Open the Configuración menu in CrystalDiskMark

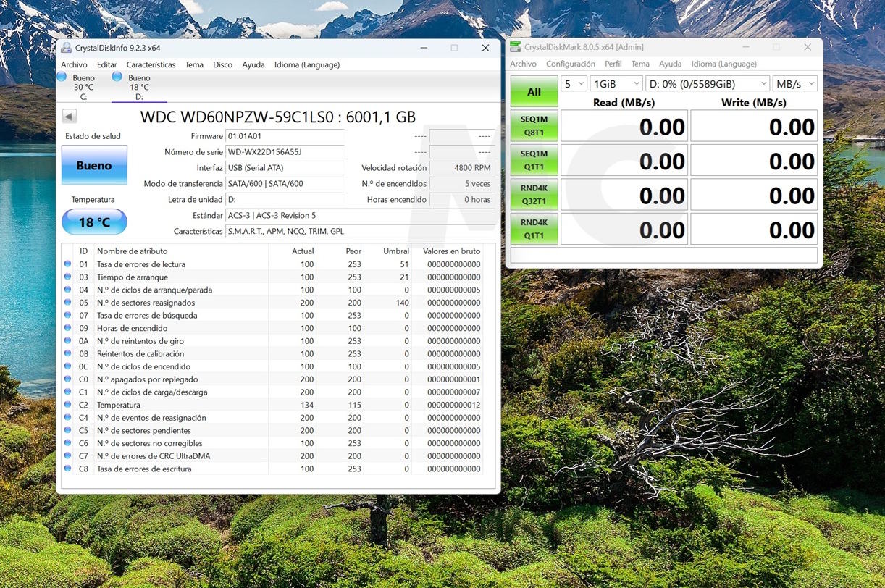(x=570, y=64)
